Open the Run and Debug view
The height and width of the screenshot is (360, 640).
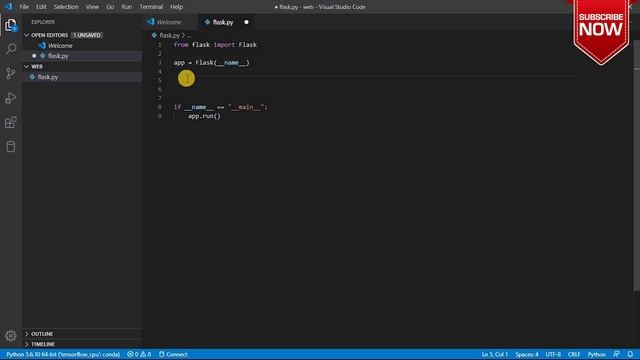(11, 98)
